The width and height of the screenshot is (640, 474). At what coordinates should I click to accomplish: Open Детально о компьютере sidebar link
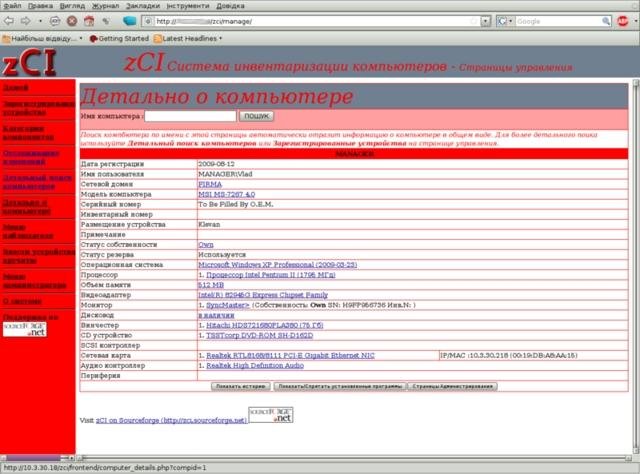pos(27,207)
